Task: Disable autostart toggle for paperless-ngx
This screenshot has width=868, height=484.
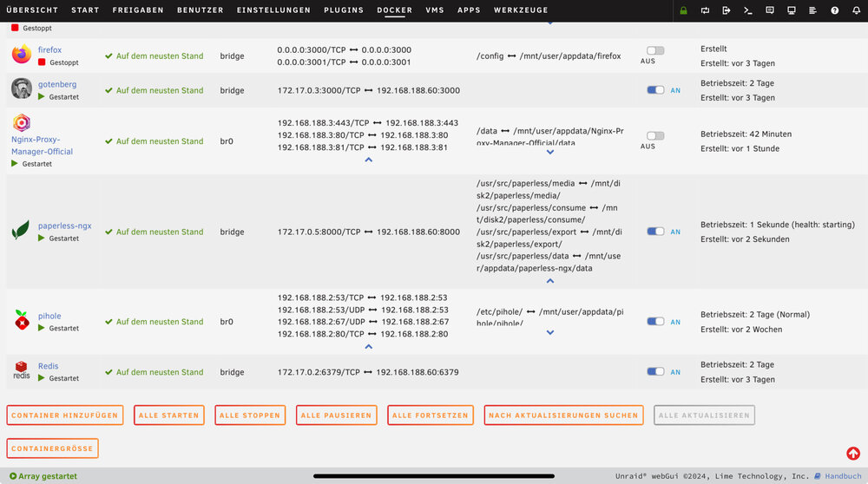Action: tap(655, 232)
